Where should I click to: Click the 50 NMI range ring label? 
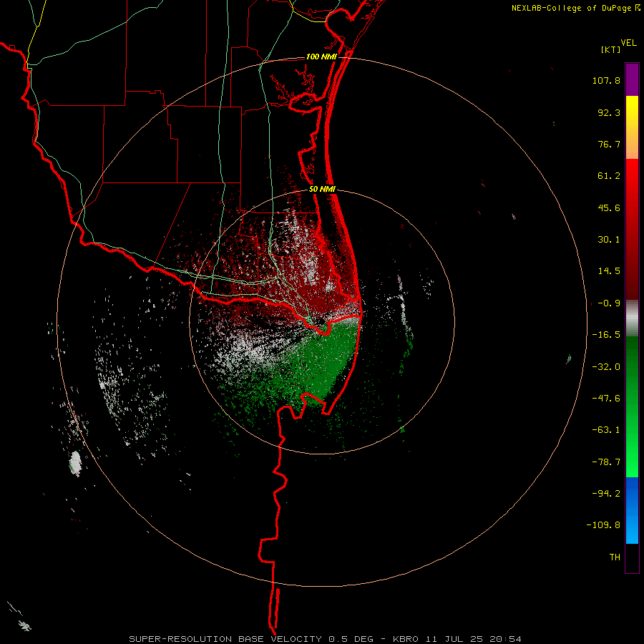coord(322,190)
